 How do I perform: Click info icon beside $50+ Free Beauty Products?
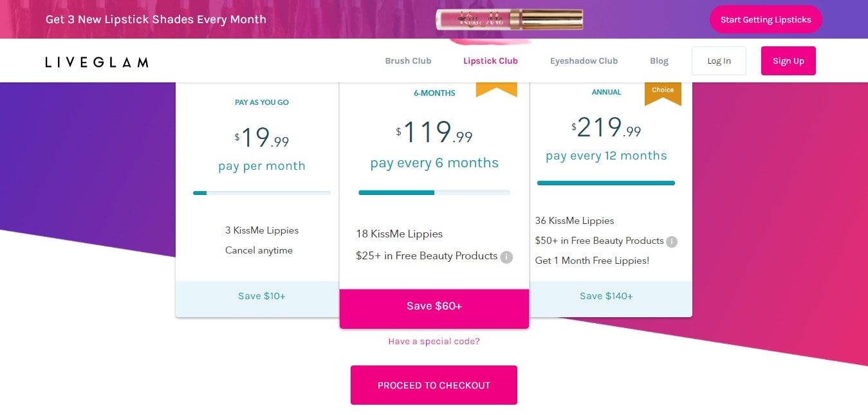click(672, 242)
